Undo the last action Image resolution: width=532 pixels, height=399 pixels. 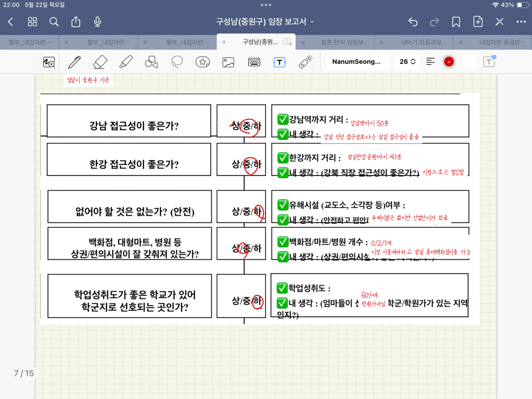click(x=413, y=22)
